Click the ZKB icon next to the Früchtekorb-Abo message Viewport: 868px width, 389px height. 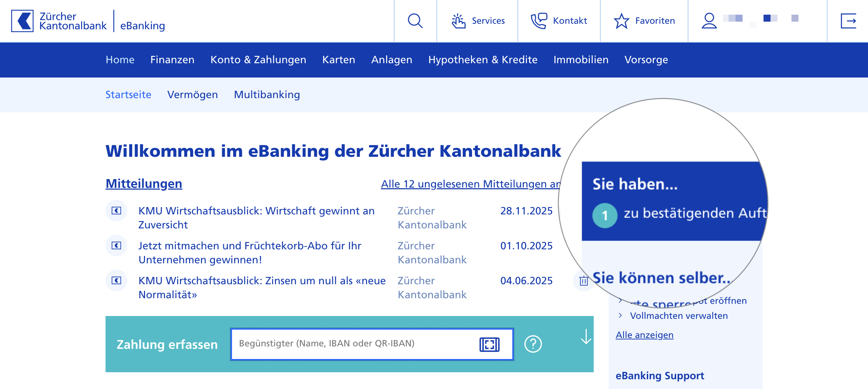click(x=116, y=245)
